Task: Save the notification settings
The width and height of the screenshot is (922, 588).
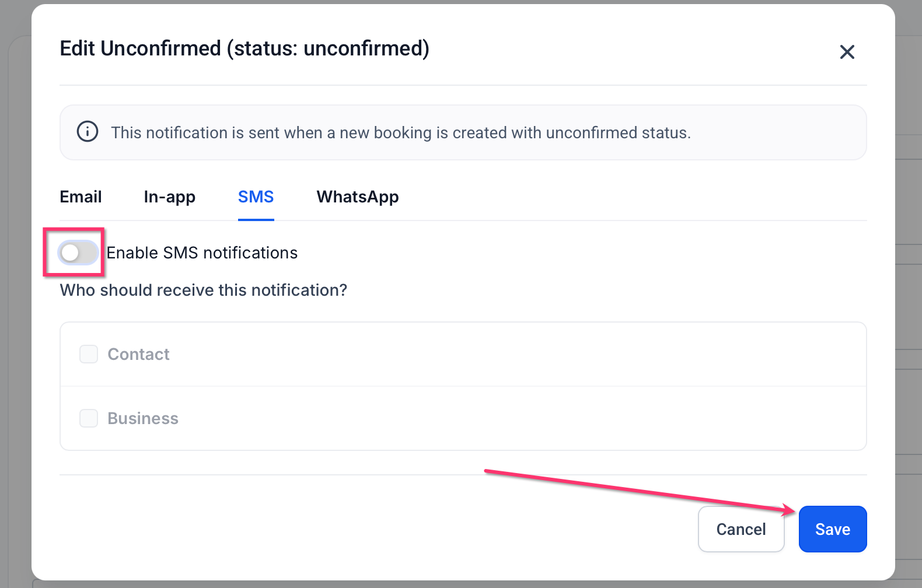Action: tap(833, 529)
